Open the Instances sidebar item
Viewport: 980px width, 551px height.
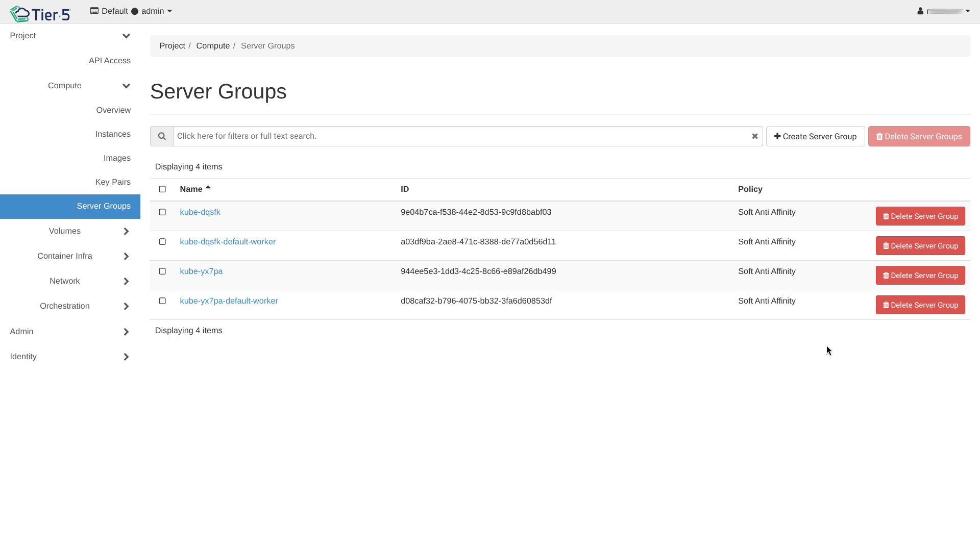(113, 134)
